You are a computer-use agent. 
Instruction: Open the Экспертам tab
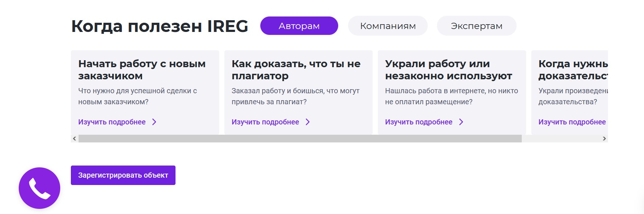pyautogui.click(x=476, y=26)
